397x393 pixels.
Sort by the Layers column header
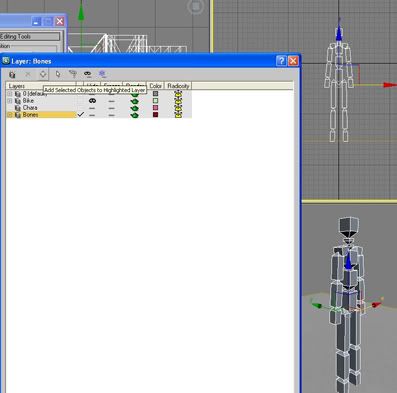41,86
